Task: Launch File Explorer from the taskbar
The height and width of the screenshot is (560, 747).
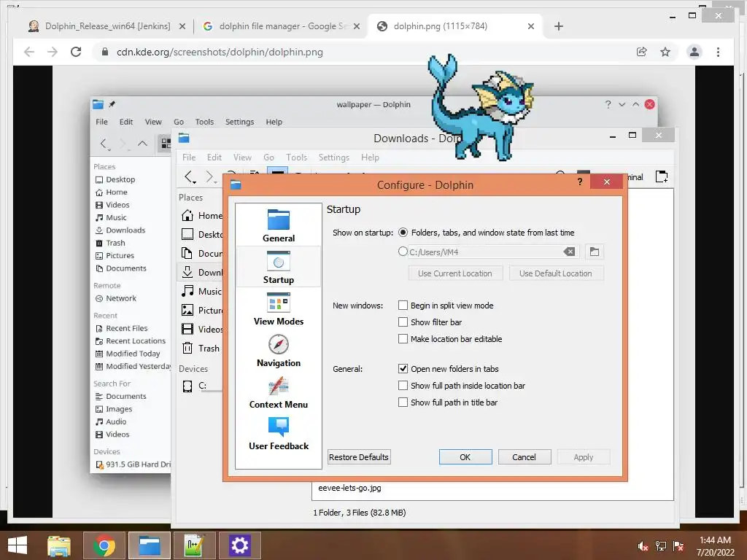Action: (59, 545)
